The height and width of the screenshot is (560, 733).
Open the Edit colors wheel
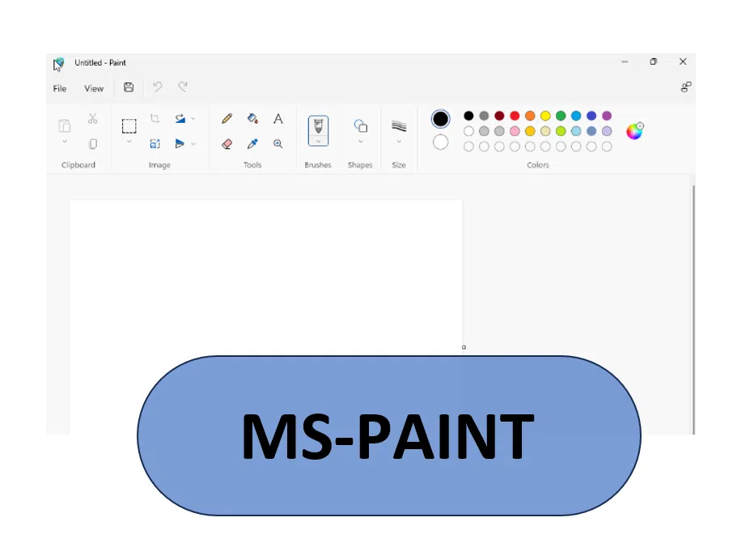(635, 130)
